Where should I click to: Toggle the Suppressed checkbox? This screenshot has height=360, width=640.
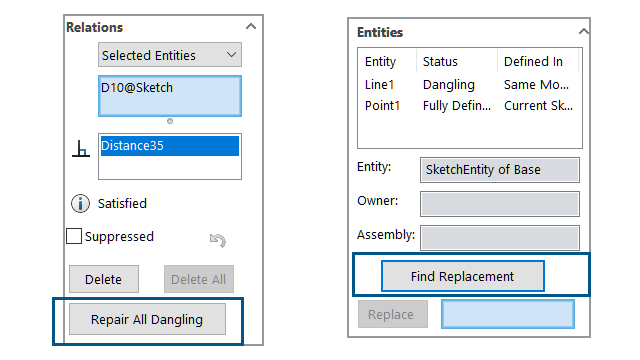[x=74, y=236]
